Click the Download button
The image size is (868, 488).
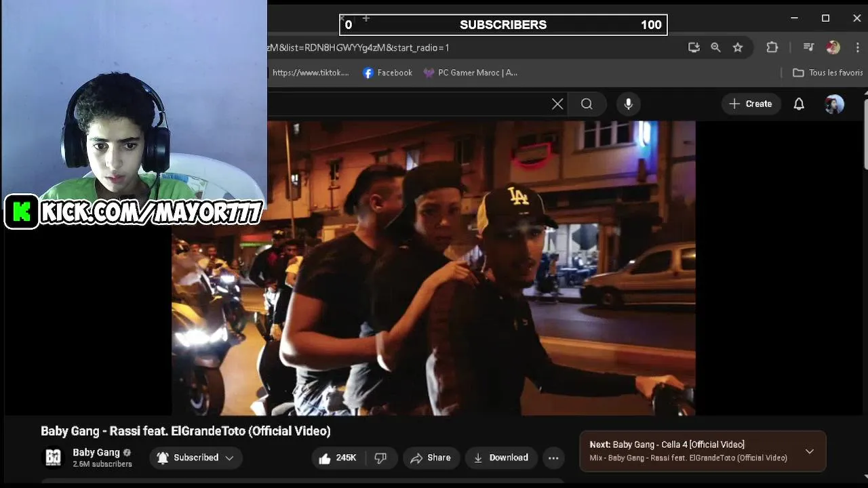501,457
